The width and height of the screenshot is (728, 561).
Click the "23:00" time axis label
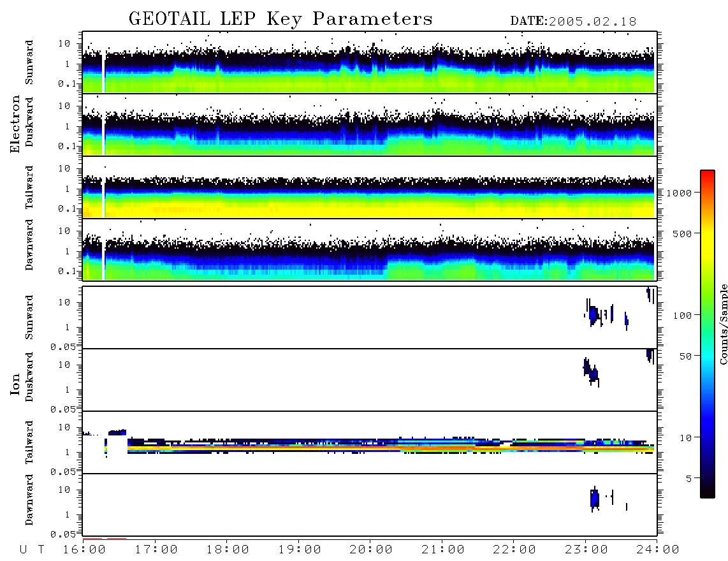click(x=586, y=550)
